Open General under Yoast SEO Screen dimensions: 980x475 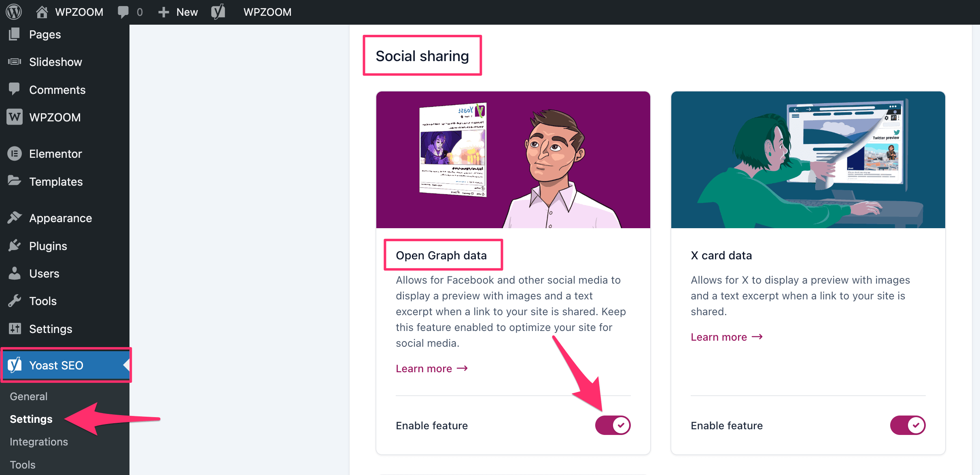coord(29,396)
